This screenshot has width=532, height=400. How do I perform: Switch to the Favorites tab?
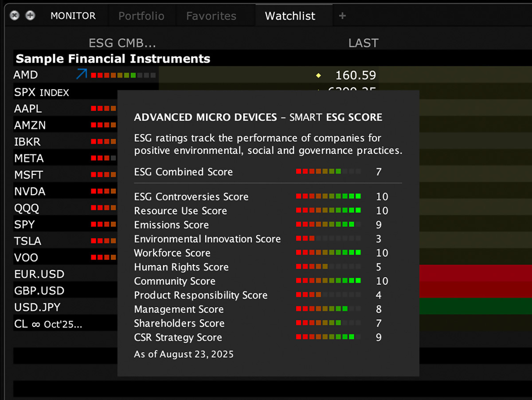coord(211,16)
